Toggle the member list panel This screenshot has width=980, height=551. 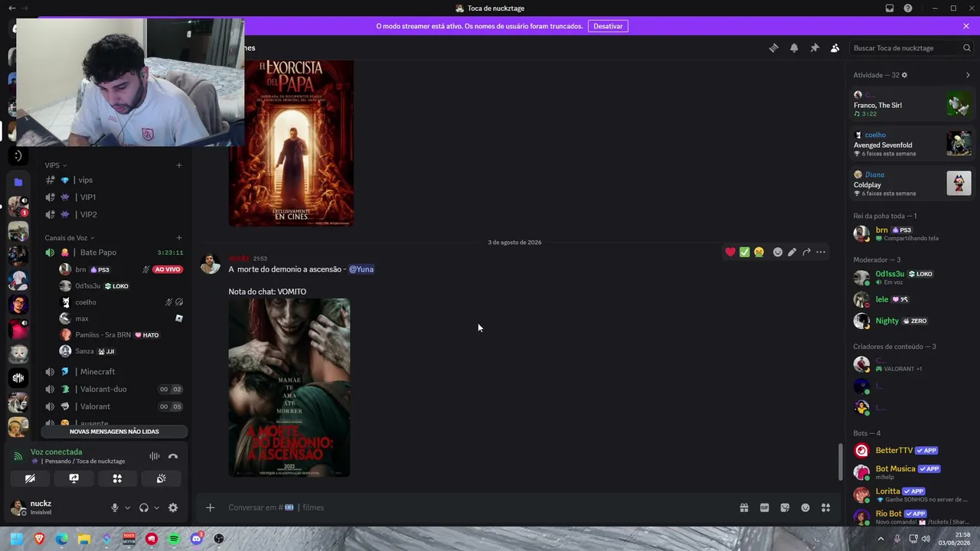point(835,47)
